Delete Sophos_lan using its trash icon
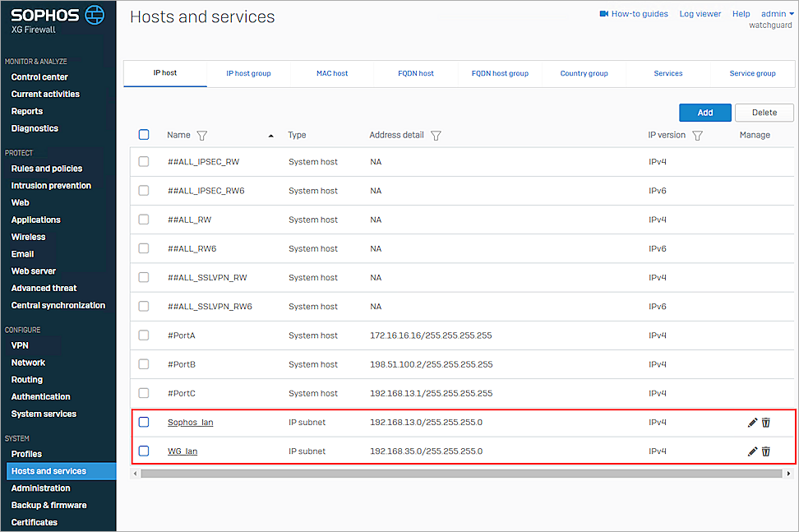This screenshot has width=799, height=532. [x=765, y=422]
